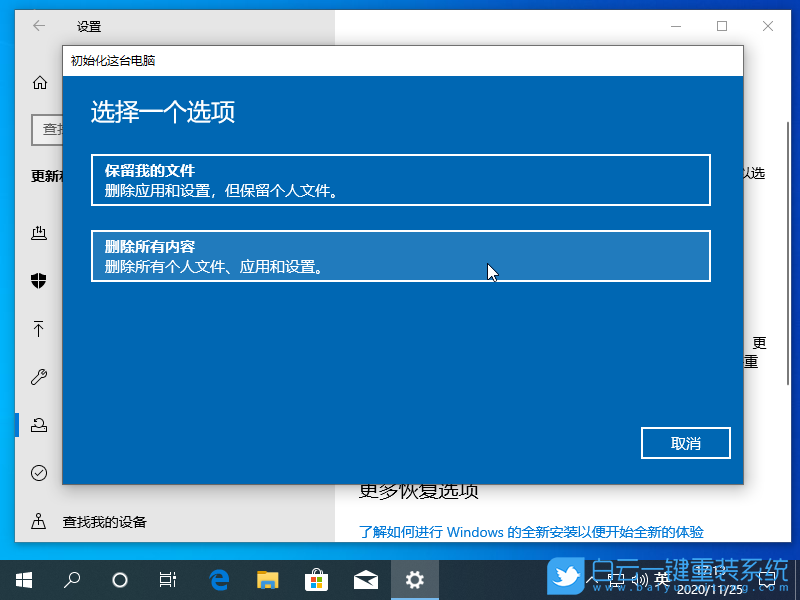The height and width of the screenshot is (600, 800).
Task: Click the 取消 button to cancel reset
Action: [x=685, y=443]
